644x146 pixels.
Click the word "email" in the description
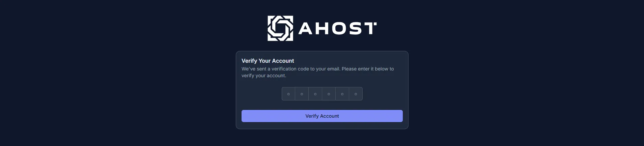click(333, 69)
